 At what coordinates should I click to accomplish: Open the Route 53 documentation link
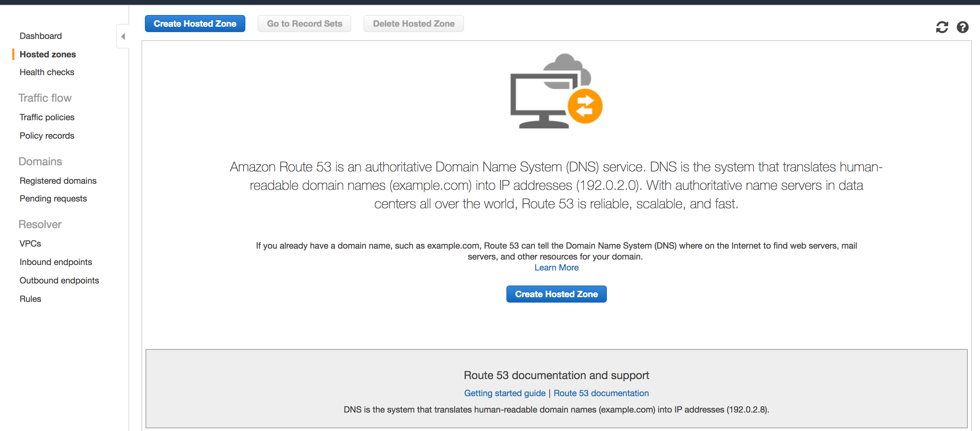pyautogui.click(x=601, y=393)
